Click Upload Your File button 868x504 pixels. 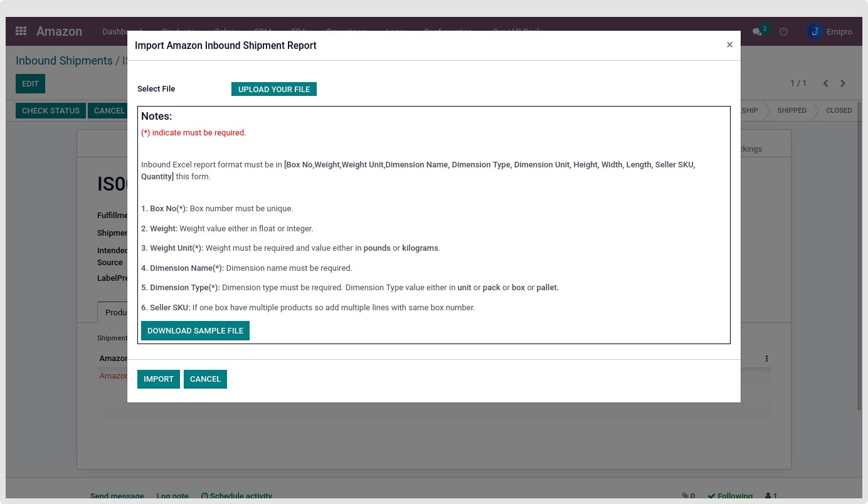(274, 89)
